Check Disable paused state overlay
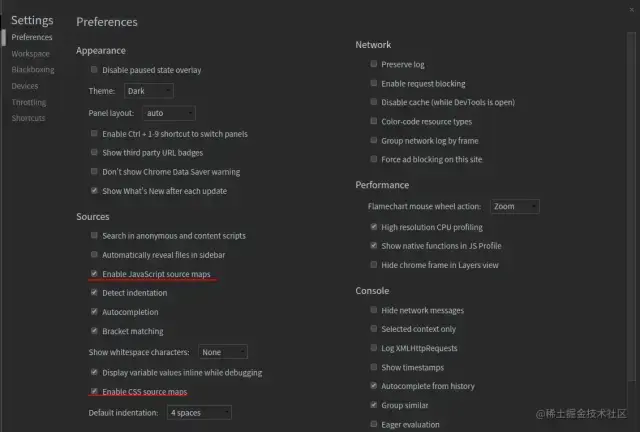Viewport: 640px width, 432px height. point(94,70)
